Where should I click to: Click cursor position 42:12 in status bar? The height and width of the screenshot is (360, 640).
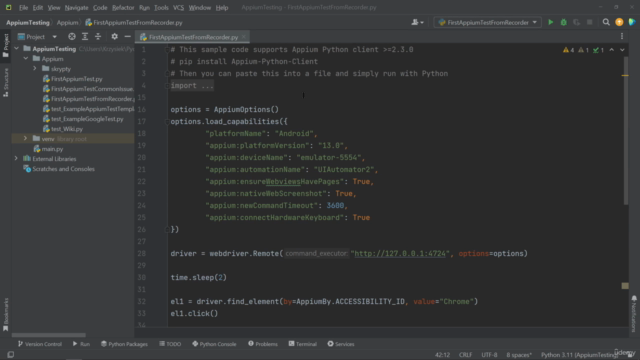[x=442, y=355]
